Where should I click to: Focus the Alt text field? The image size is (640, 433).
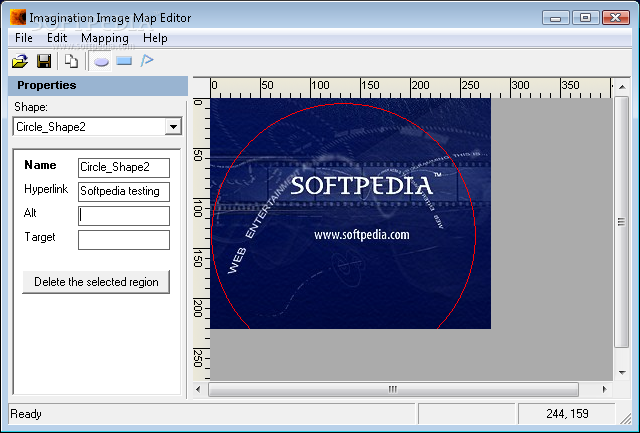[124, 215]
